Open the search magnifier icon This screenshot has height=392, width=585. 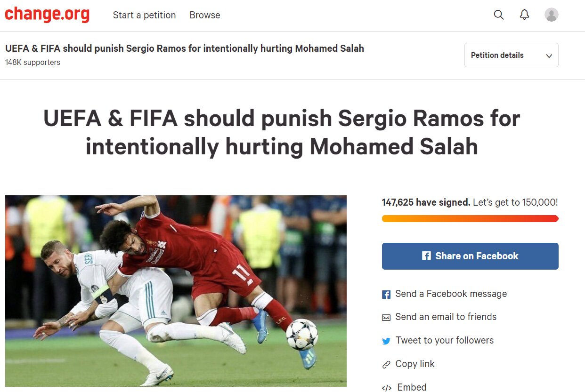click(x=498, y=15)
